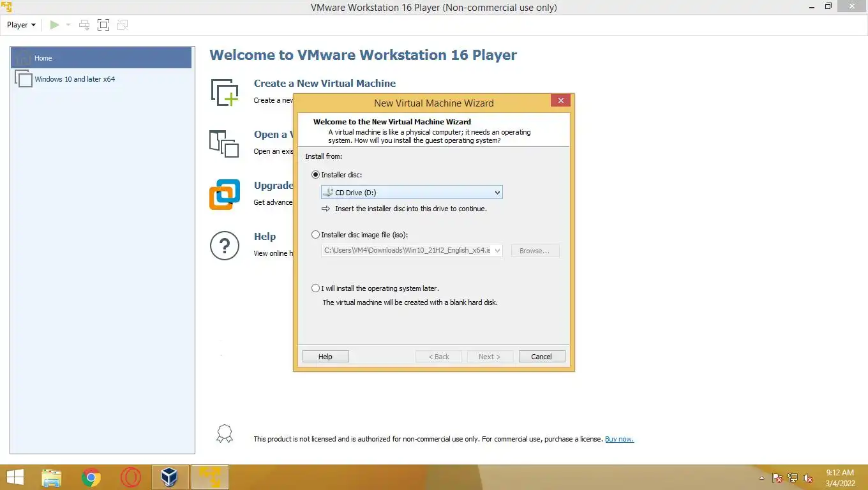Image resolution: width=868 pixels, height=490 pixels.
Task: Click Create a New Virtual Machine heading
Action: click(325, 84)
